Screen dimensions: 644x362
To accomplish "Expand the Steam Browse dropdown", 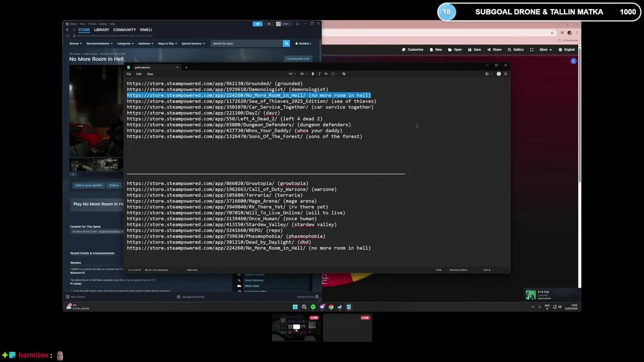I will 75,43.
